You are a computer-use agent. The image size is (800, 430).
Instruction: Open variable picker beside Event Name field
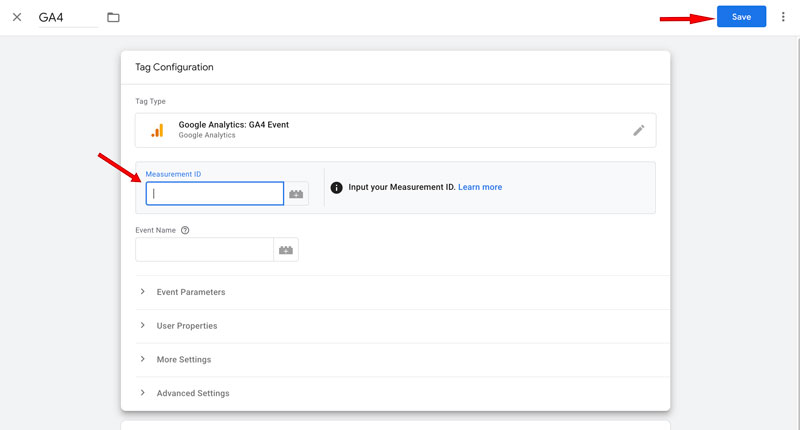click(x=286, y=250)
